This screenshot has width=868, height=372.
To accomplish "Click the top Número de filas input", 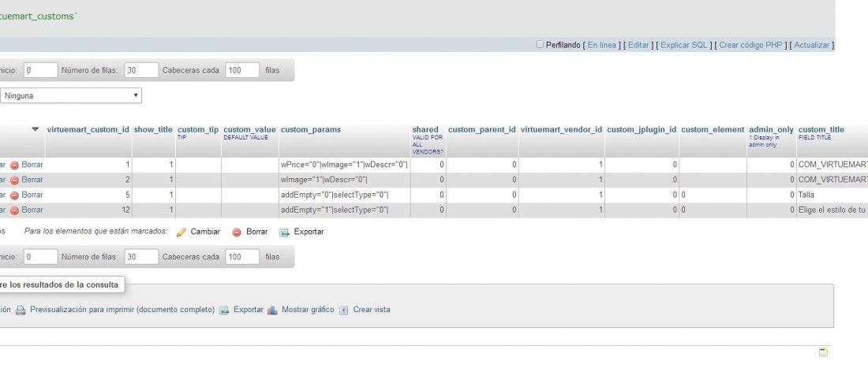I will click(x=141, y=70).
